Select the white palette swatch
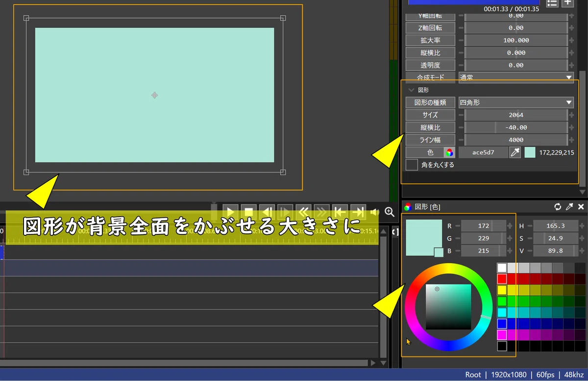Image resolution: width=588 pixels, height=381 pixels. click(x=502, y=268)
